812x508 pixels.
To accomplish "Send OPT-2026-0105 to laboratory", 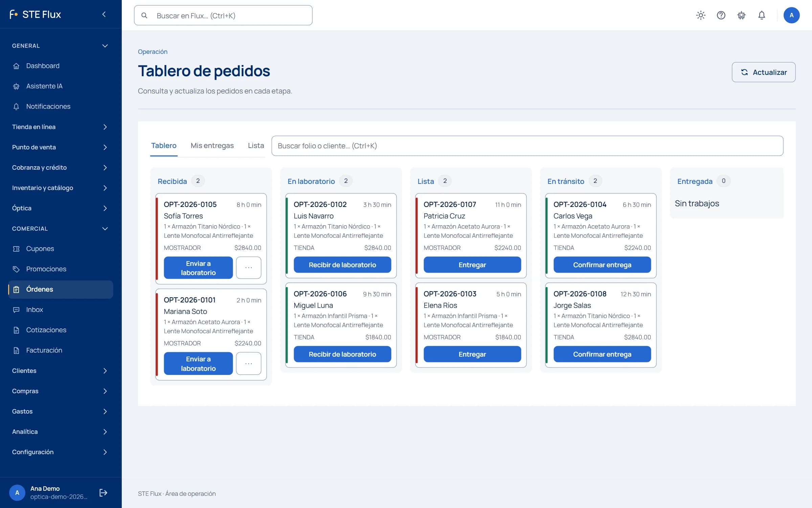I will [x=198, y=268].
